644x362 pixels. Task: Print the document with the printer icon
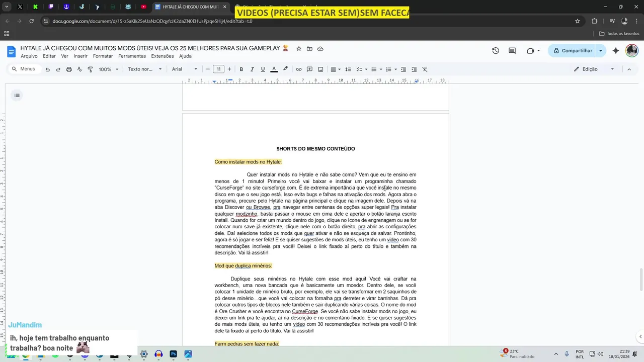69,69
